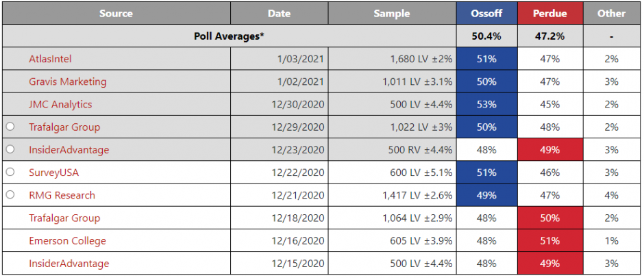
Task: Open the SurveyUSA poll link
Action: pyautogui.click(x=55, y=172)
